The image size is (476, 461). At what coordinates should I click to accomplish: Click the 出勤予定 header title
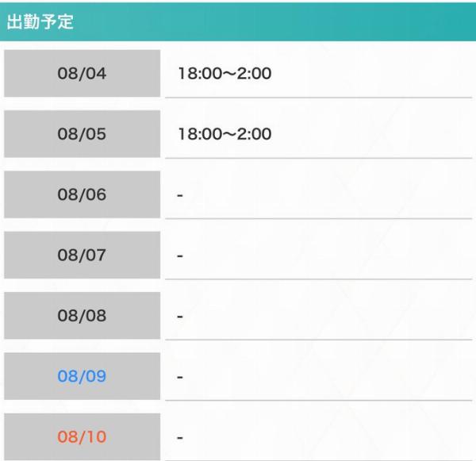40,22
